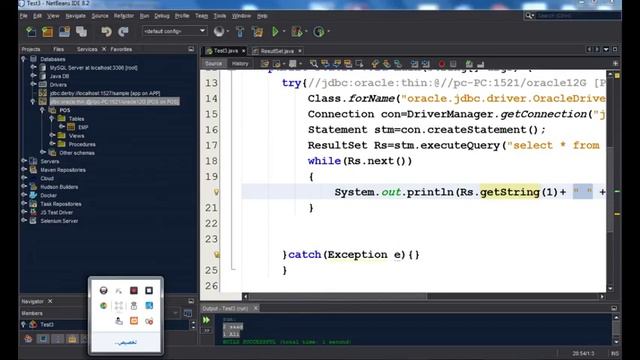The height and width of the screenshot is (360, 640).
Task: Close the Test3.java editor tab
Action: [244, 51]
